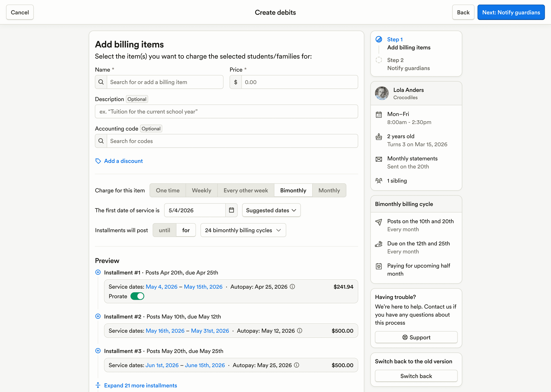Click the dollar sign icon in Price

tap(236, 82)
